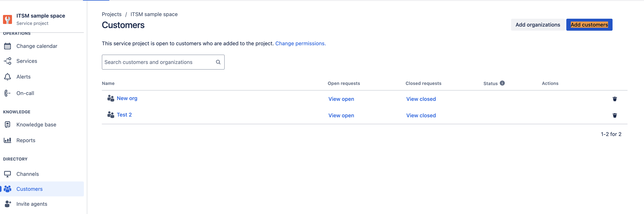Open Knowledge base from sidebar
The image size is (644, 214).
click(x=36, y=125)
